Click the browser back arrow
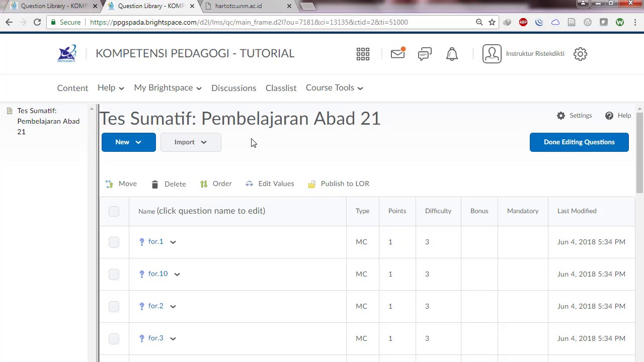 pyautogui.click(x=9, y=22)
